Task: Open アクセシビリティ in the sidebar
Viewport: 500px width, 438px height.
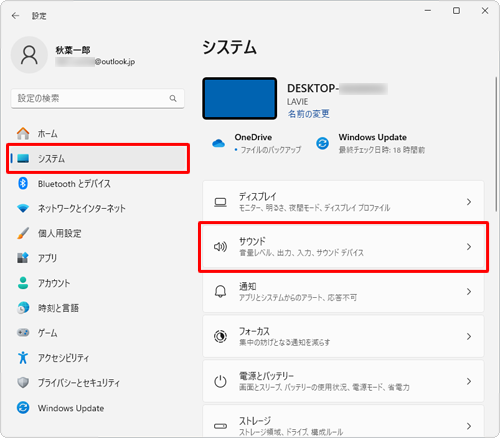Action: [x=98, y=357]
